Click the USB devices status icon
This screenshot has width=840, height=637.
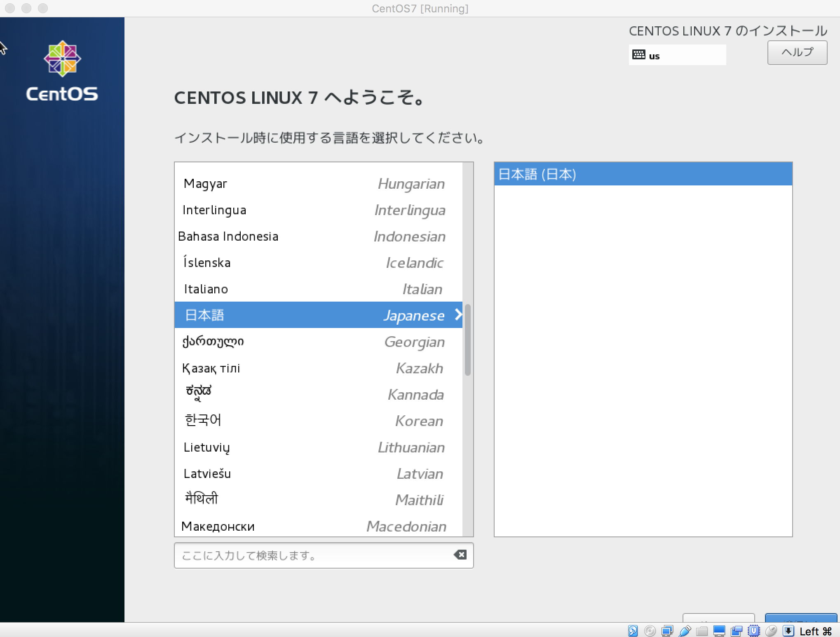685,631
